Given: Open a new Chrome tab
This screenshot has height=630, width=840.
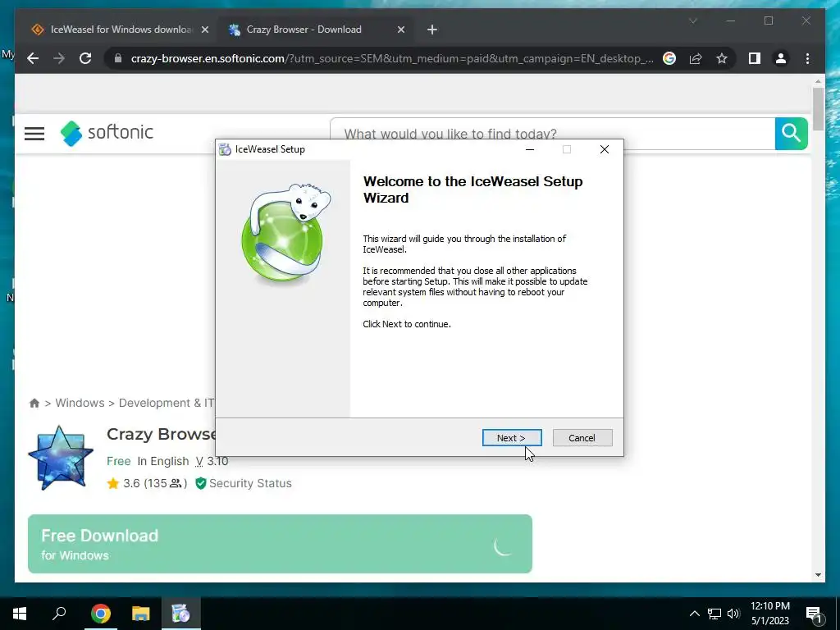Looking at the screenshot, I should 432,30.
